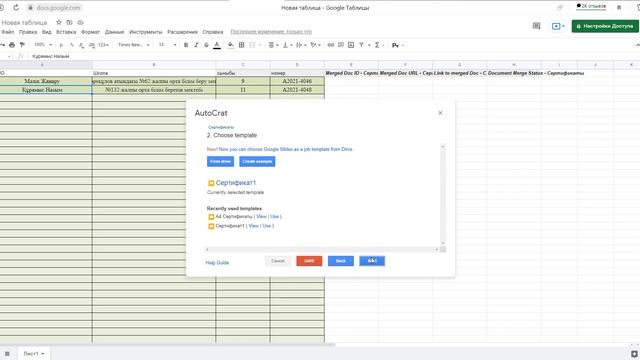
Task: Decrease decimal places
Action: pyautogui.click(x=82, y=45)
